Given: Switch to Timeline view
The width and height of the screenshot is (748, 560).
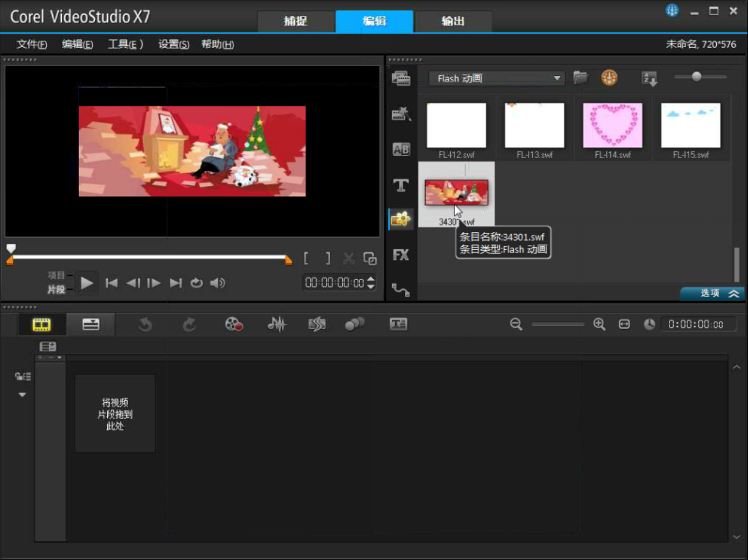Looking at the screenshot, I should [x=91, y=325].
